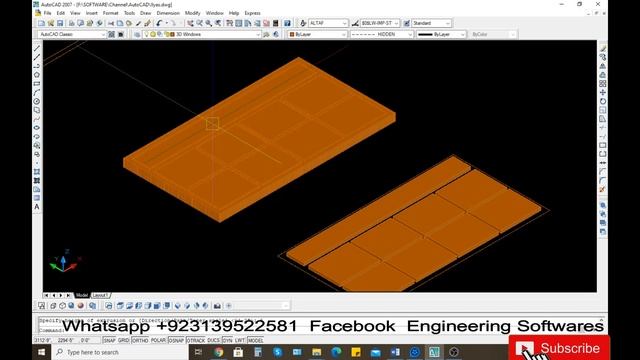Screen dimensions: 640x360
Task: Toggle GRID display in status bar
Action: pyautogui.click(x=123, y=340)
